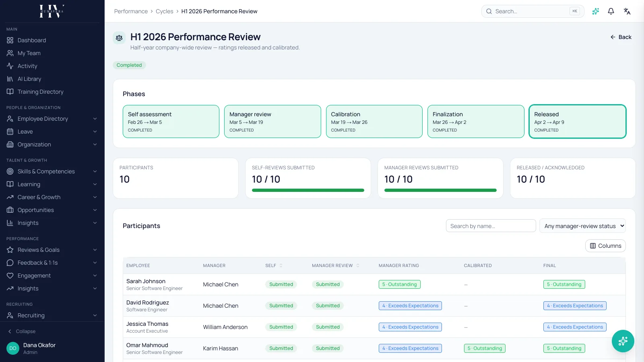Image resolution: width=644 pixels, height=362 pixels.
Task: Click the Learning book icon
Action: 10,184
